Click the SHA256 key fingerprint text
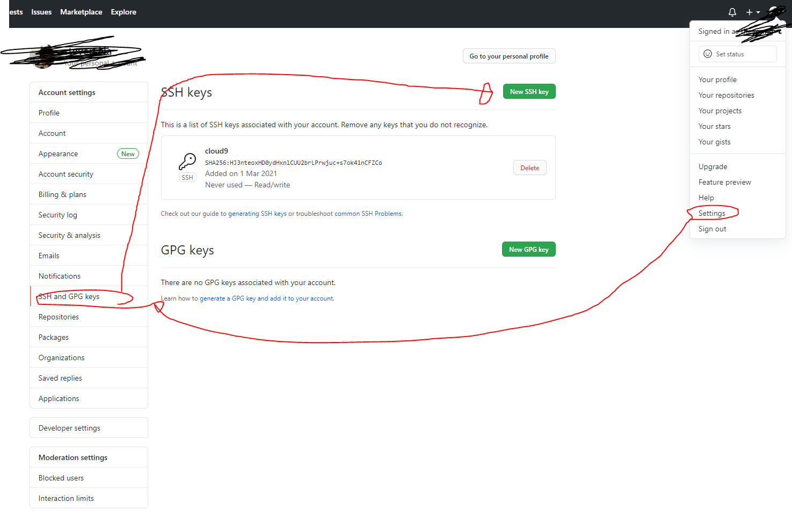Viewport: 792px width, 532px height. 294,163
